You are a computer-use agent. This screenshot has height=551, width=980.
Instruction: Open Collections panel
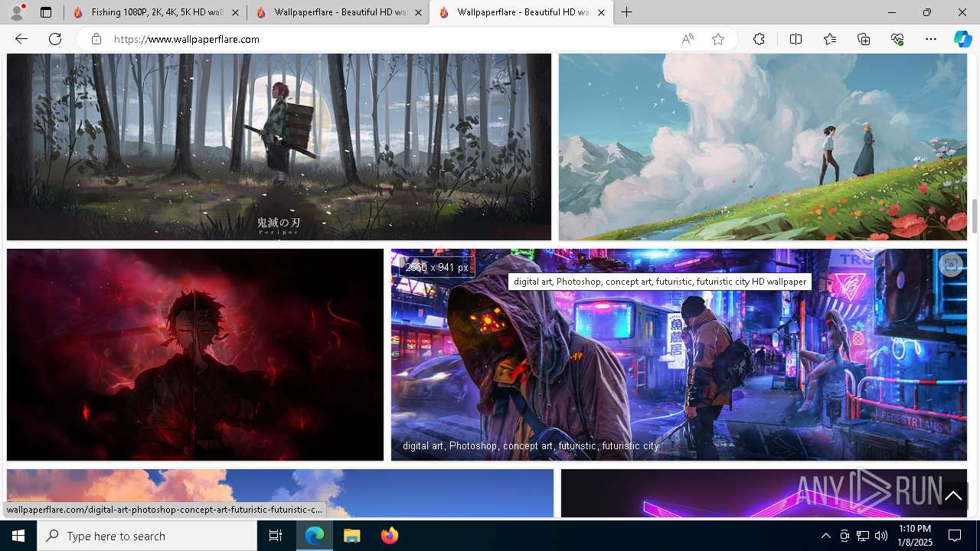[x=864, y=39]
